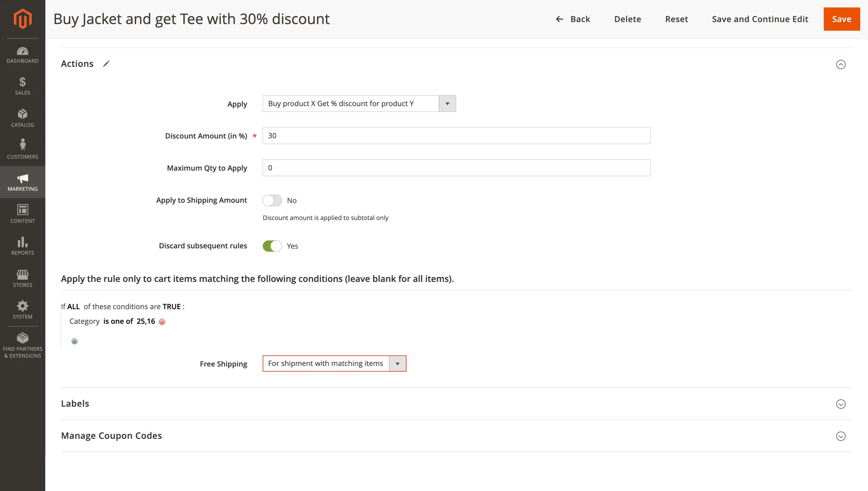Viewport: 868px width, 491px height.
Task: Open the Stores sidebar menu
Action: tap(23, 278)
